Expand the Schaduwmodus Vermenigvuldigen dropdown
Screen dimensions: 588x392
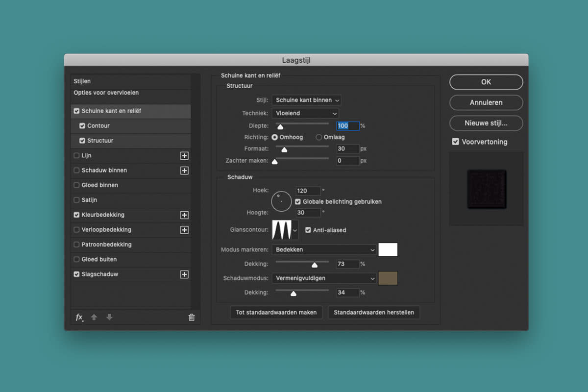tap(324, 278)
